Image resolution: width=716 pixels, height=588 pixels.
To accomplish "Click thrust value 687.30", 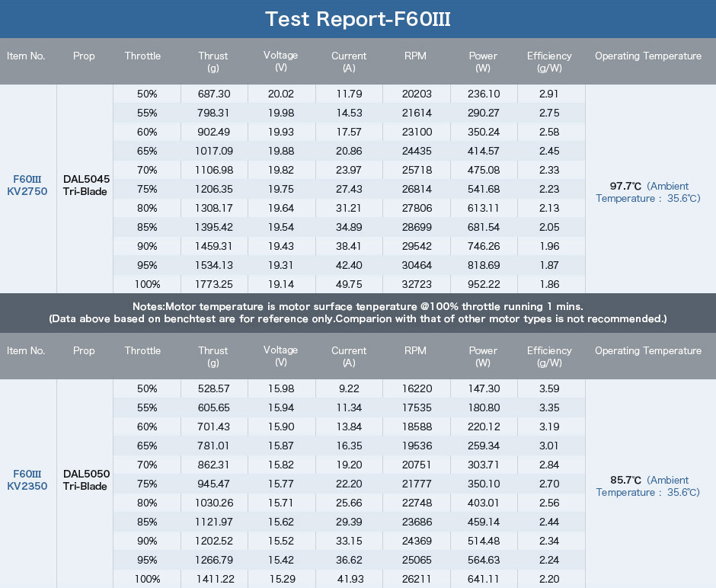I will coord(214,94).
